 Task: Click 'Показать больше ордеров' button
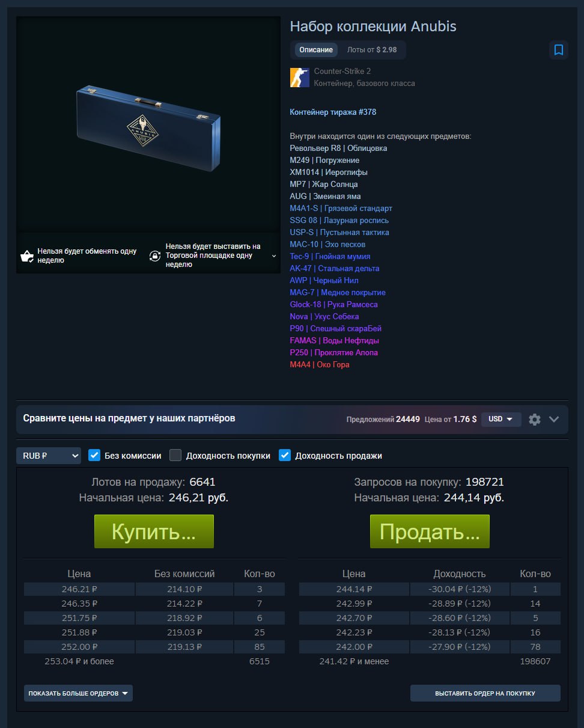tap(78, 693)
